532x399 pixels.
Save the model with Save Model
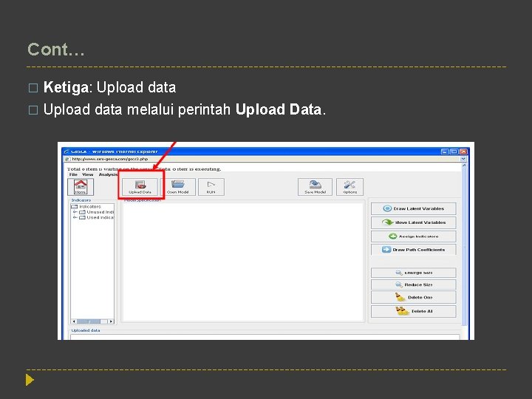tap(315, 187)
